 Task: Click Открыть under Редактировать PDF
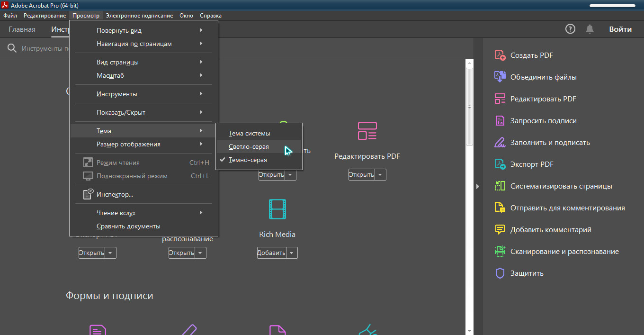pos(361,175)
